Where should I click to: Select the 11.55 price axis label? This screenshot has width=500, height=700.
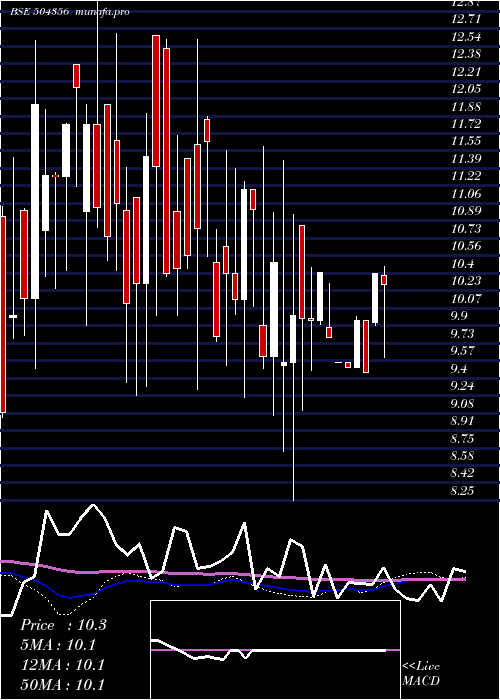(x=466, y=142)
